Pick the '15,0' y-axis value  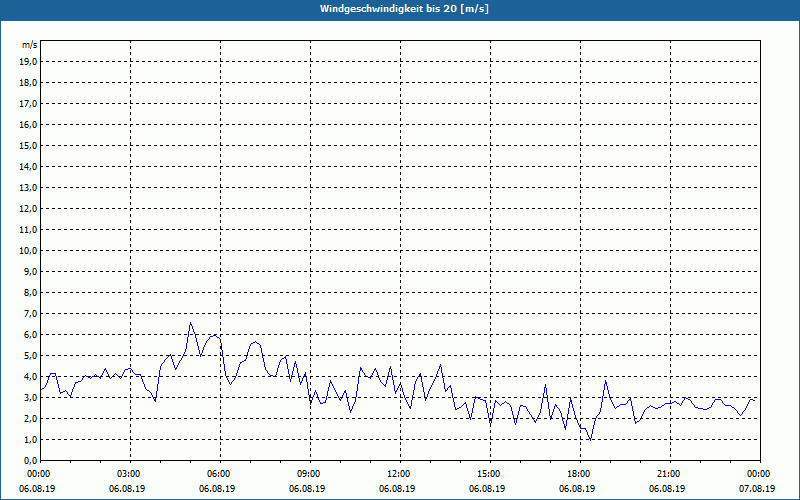[x=29, y=145]
